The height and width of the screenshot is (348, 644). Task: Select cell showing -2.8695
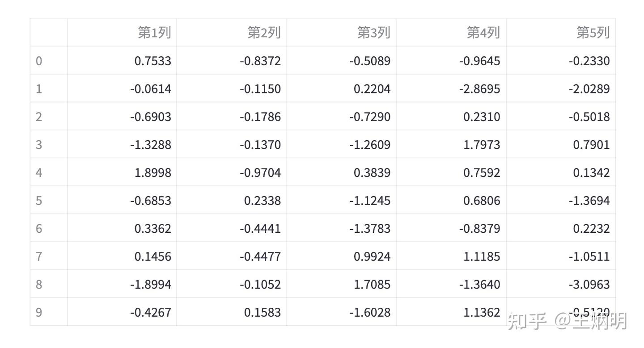pyautogui.click(x=451, y=88)
